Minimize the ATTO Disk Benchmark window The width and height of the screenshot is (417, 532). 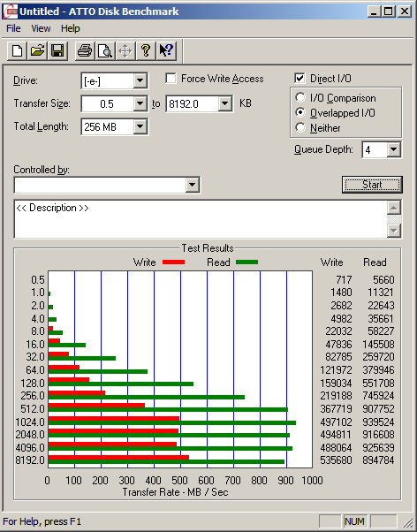tap(374, 11)
